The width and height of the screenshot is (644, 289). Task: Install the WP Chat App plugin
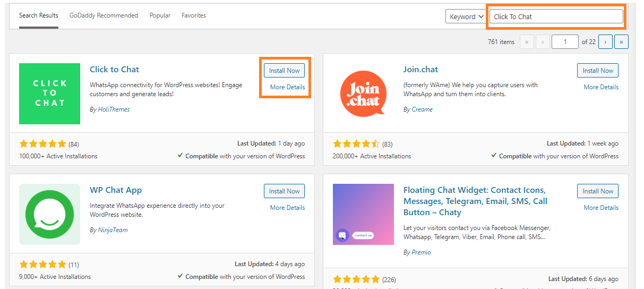pos(284,191)
